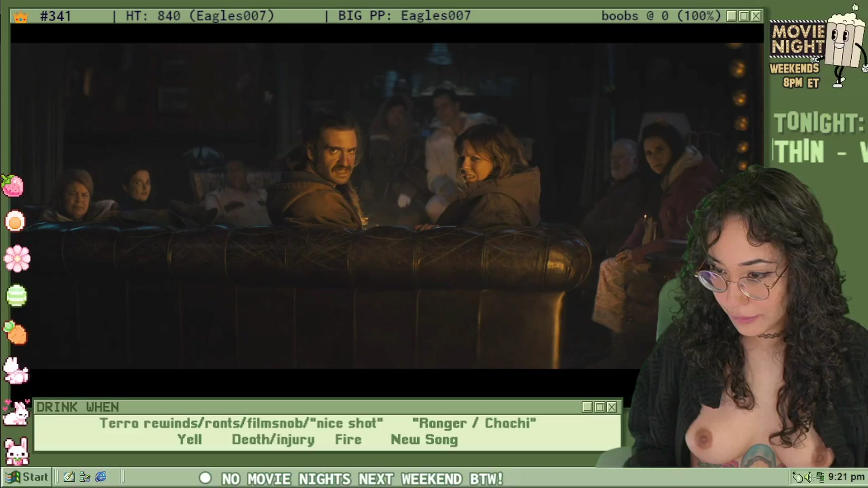This screenshot has height=488, width=868.
Task: Click the gold crown icon in title bar
Action: click(20, 17)
